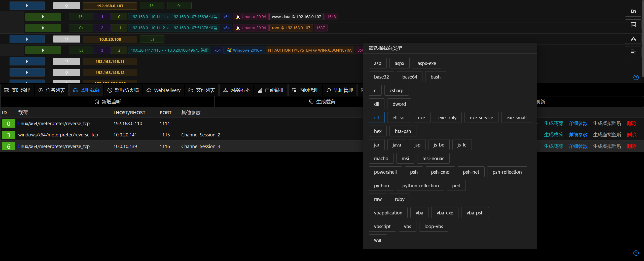Click host IP label 10.0.20.100
The height and width of the screenshot is (261, 644).
(x=110, y=39)
